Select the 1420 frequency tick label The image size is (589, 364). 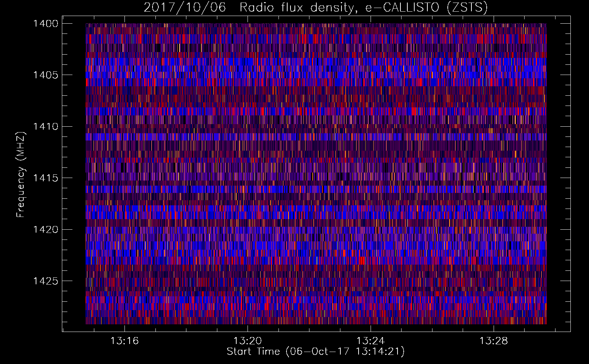coord(46,230)
